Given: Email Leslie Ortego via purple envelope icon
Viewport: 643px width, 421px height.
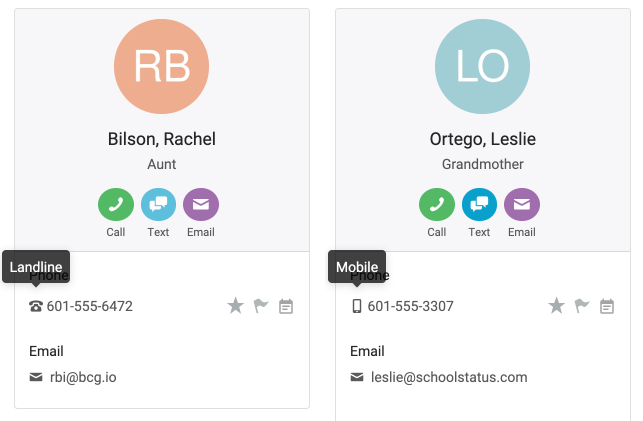Looking at the screenshot, I should [x=522, y=204].
